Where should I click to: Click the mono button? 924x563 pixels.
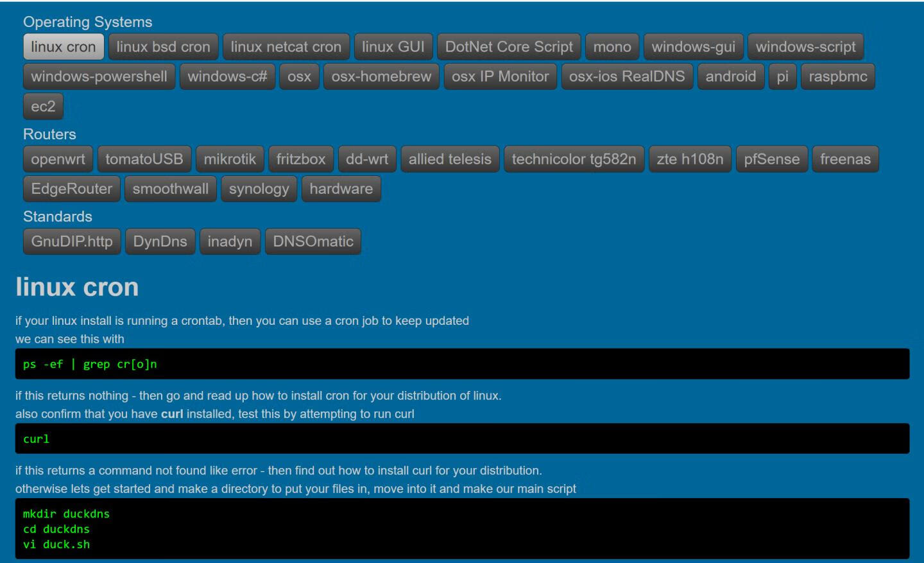point(612,47)
